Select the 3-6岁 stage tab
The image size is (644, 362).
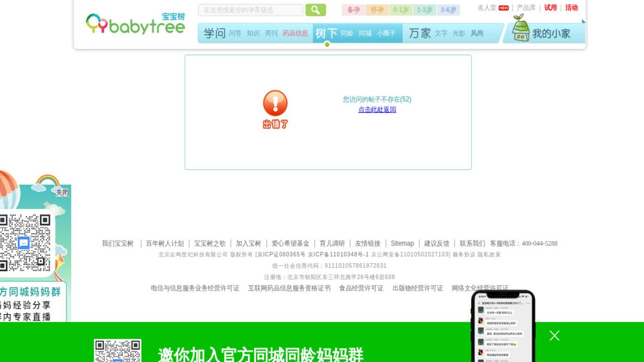448,10
